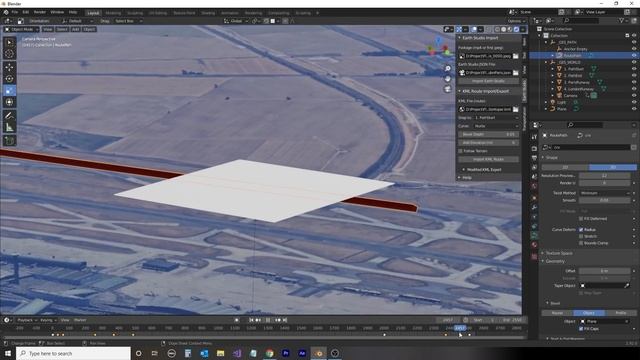Select the Annotate tool in the toolbar
The height and width of the screenshot is (360, 640).
[9, 116]
